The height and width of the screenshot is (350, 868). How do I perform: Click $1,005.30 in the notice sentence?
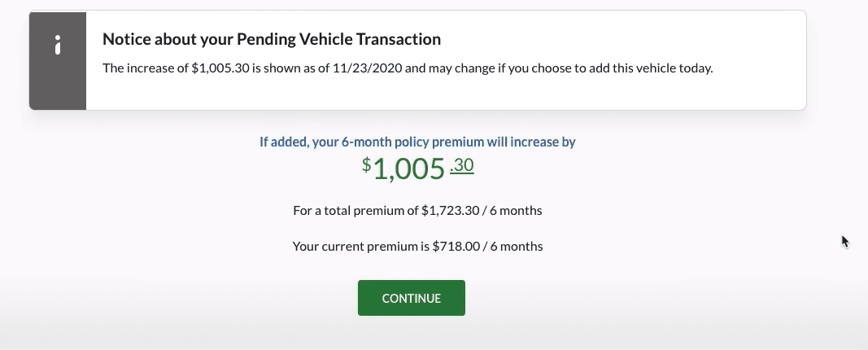(x=220, y=68)
